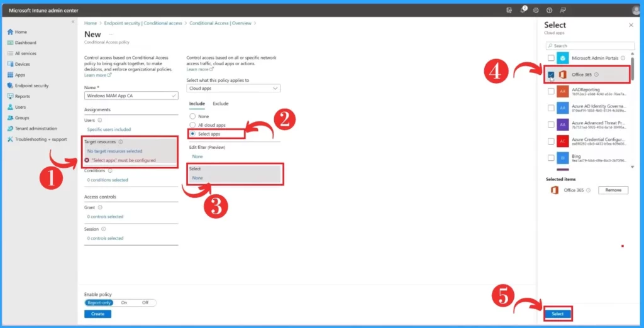Set Enable policy to Report-only
Screen dimensions: 644x328
(97, 302)
